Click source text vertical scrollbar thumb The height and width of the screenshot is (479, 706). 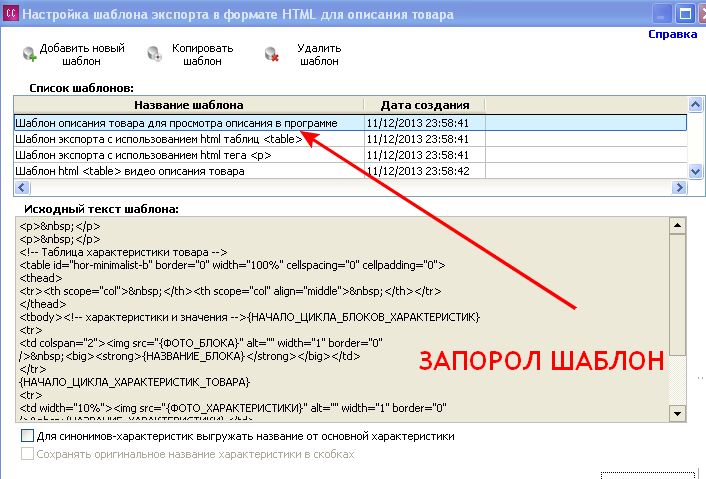(x=677, y=294)
